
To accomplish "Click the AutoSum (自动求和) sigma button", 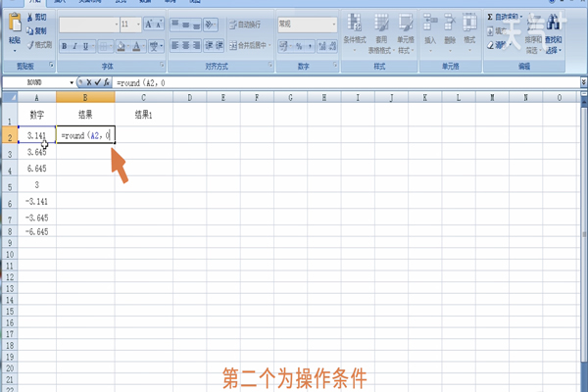I will [502, 17].
